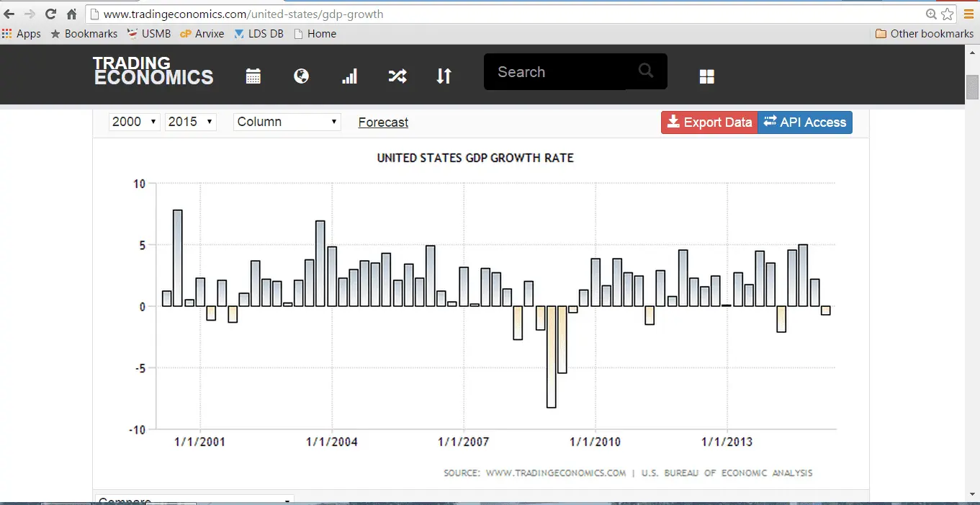
Task: Go to browser home icon
Action: click(x=71, y=14)
